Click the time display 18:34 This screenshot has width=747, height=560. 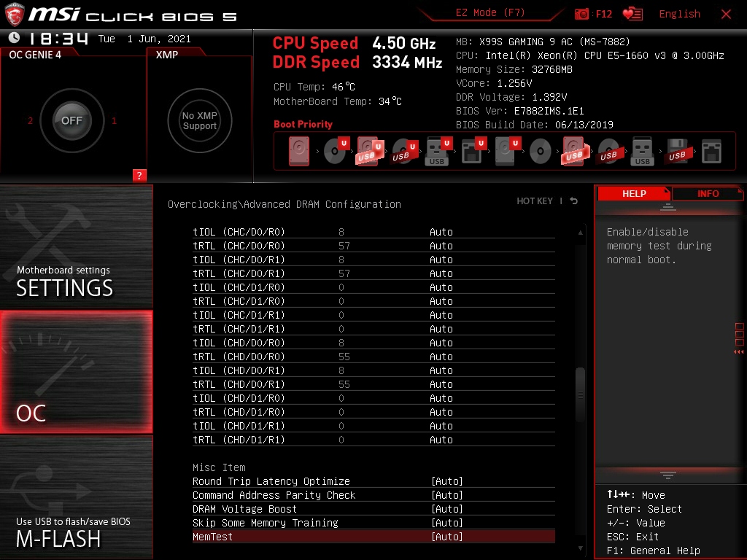(58, 38)
